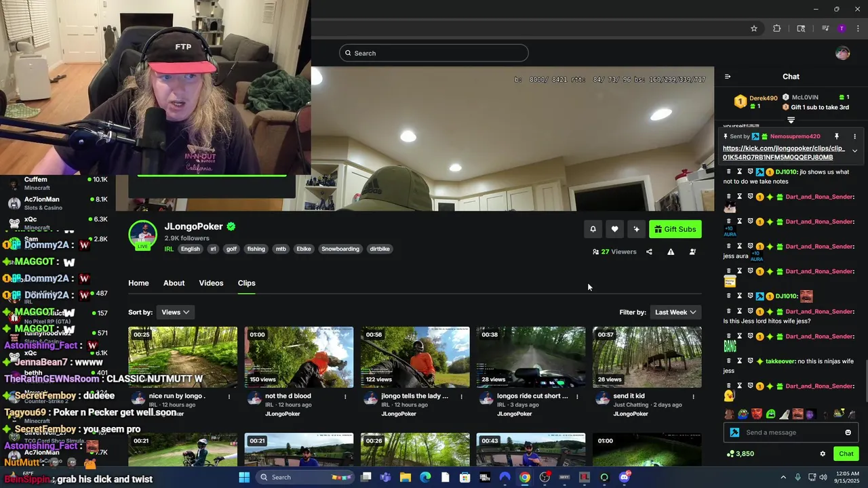The image size is (868, 488).
Task: Click the Chrome icon in the taskbar
Action: coord(525,477)
